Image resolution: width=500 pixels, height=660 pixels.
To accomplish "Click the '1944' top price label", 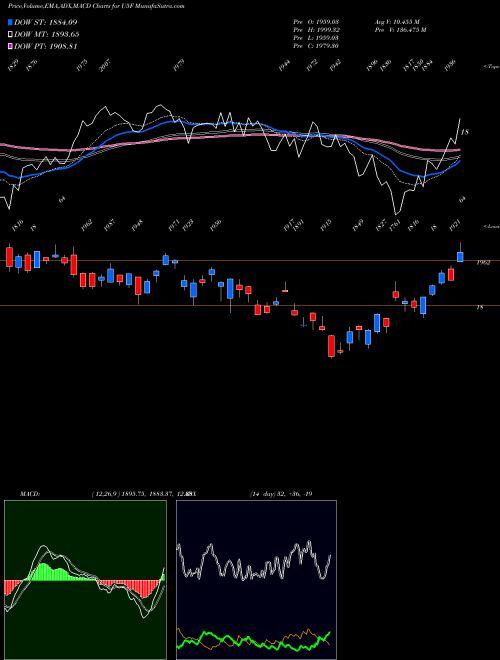I will [x=284, y=65].
